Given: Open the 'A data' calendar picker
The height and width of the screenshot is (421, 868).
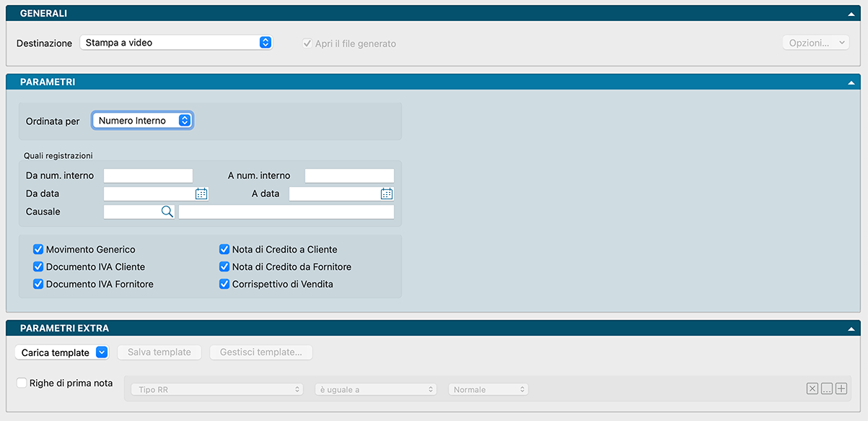Looking at the screenshot, I should 387,194.
